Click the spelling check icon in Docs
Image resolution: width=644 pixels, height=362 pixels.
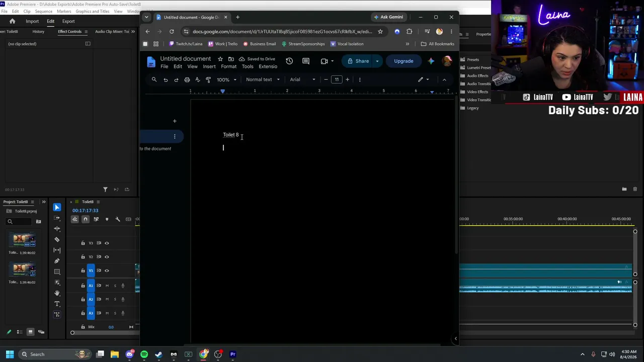tap(198, 79)
